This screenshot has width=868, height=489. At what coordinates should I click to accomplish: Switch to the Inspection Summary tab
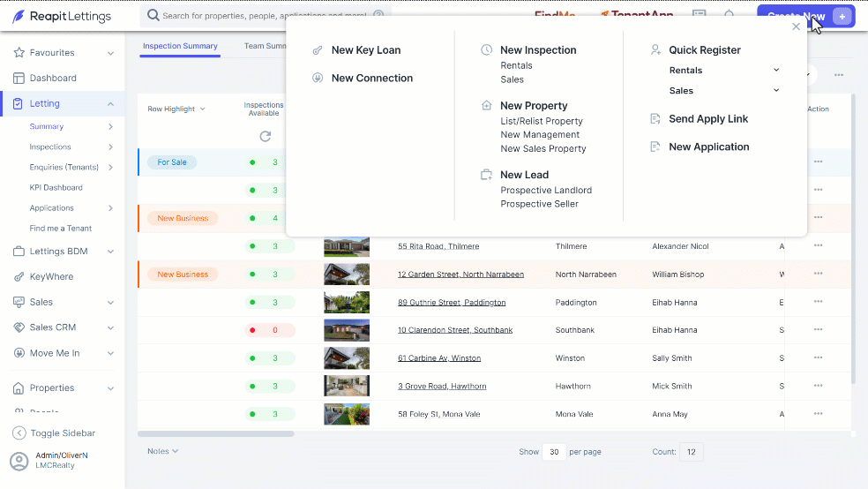pos(180,46)
